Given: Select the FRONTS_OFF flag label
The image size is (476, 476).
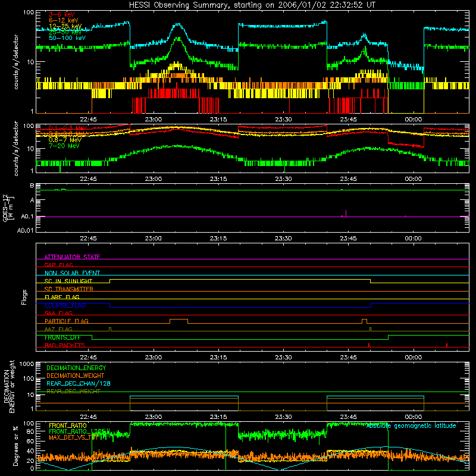Looking at the screenshot, I should click(62, 337).
